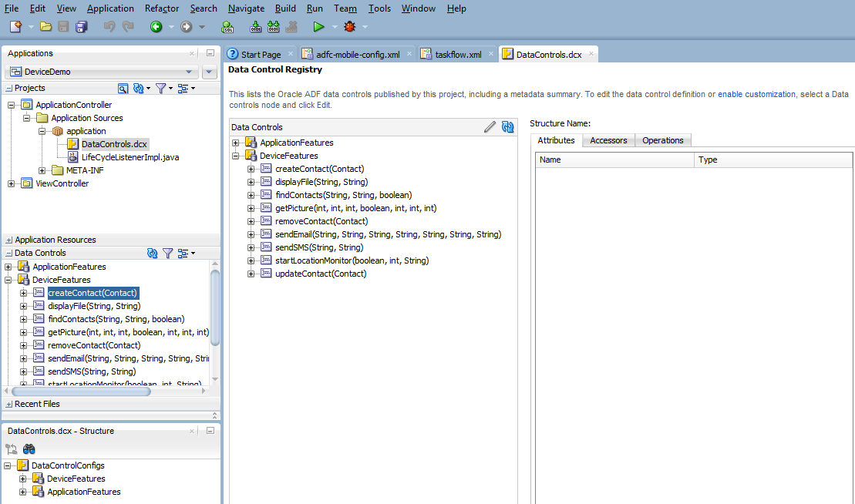Open the Run button dropdown arrow
Screen dimensions: 855x504
click(335, 27)
